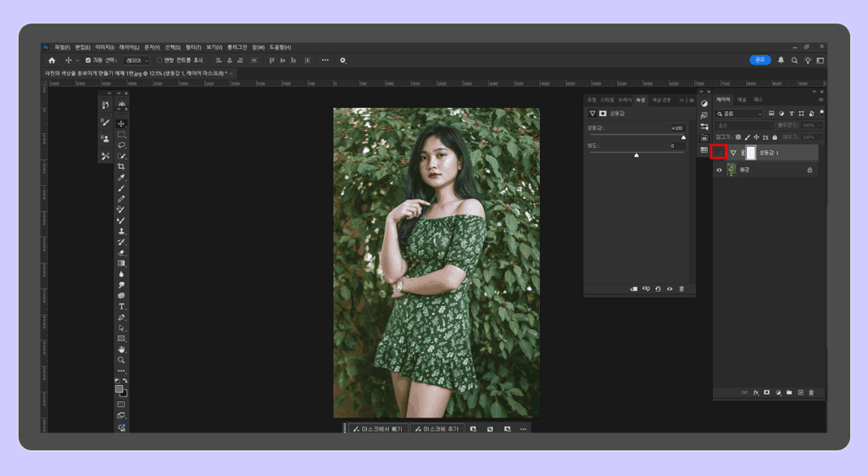Viewport: 868px width, 476px height.
Task: Open the opacity 100% dropdown arrow
Action: (821, 126)
